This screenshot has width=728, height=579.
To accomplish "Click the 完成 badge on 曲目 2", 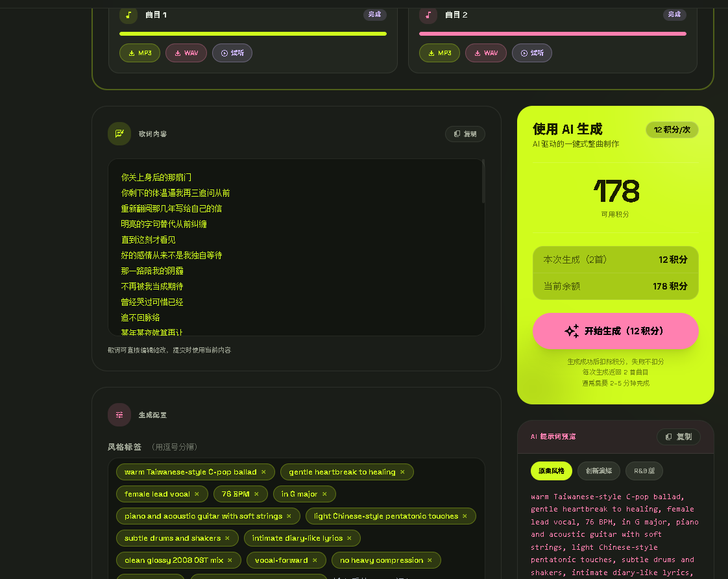I will [675, 14].
